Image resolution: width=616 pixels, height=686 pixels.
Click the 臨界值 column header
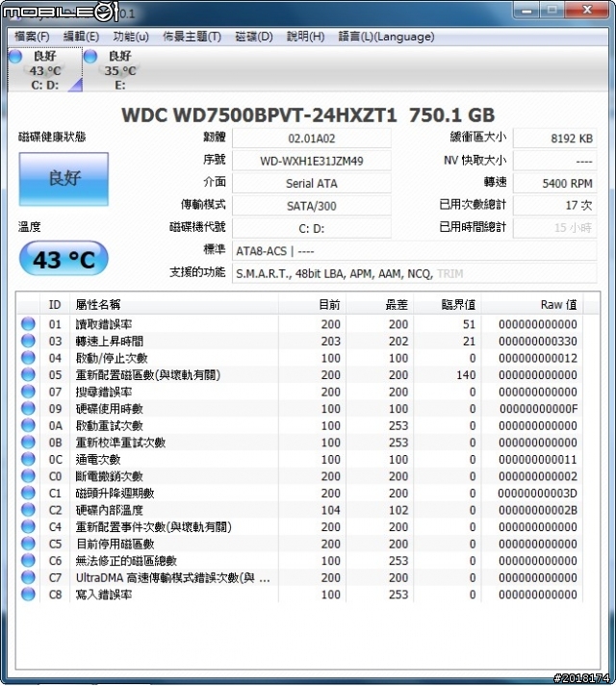pos(448,304)
